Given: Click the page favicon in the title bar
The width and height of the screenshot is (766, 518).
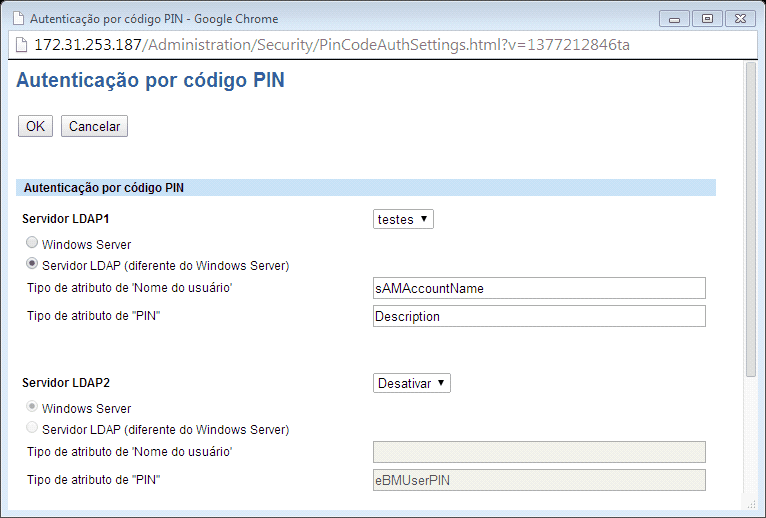Looking at the screenshot, I should [17, 19].
